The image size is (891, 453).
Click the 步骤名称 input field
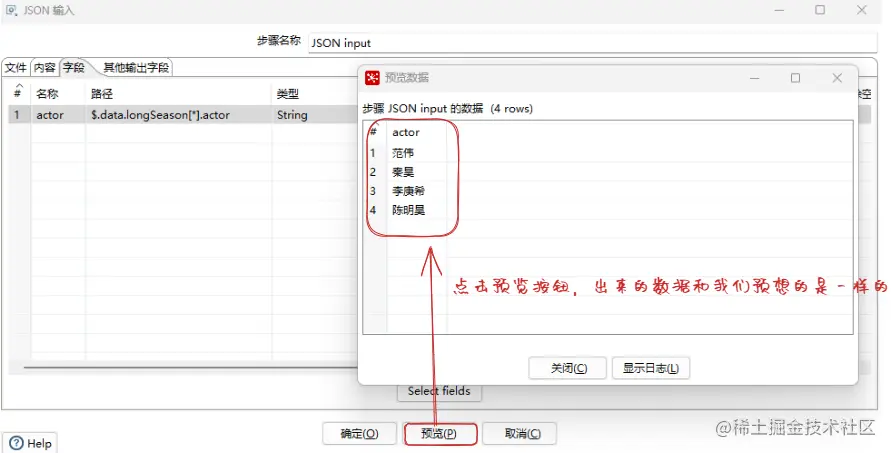(593, 43)
